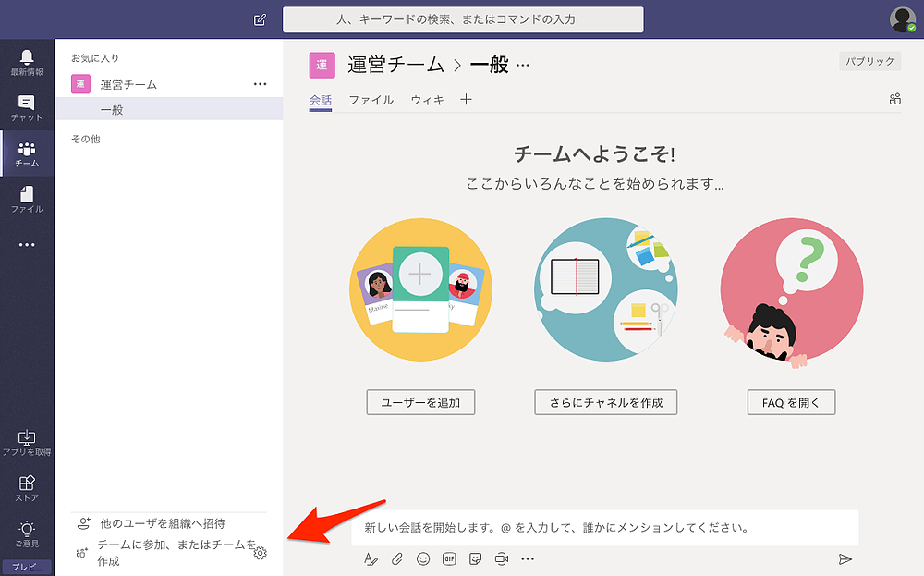Click the ユーザーを追加 button
Viewport: 924px width, 576px height.
[x=420, y=402]
